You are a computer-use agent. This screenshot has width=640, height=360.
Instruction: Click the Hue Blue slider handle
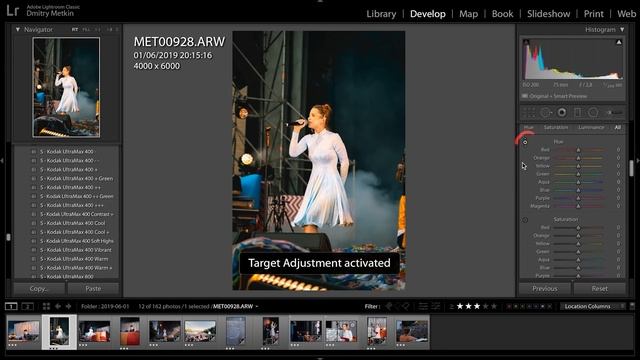[x=578, y=190]
